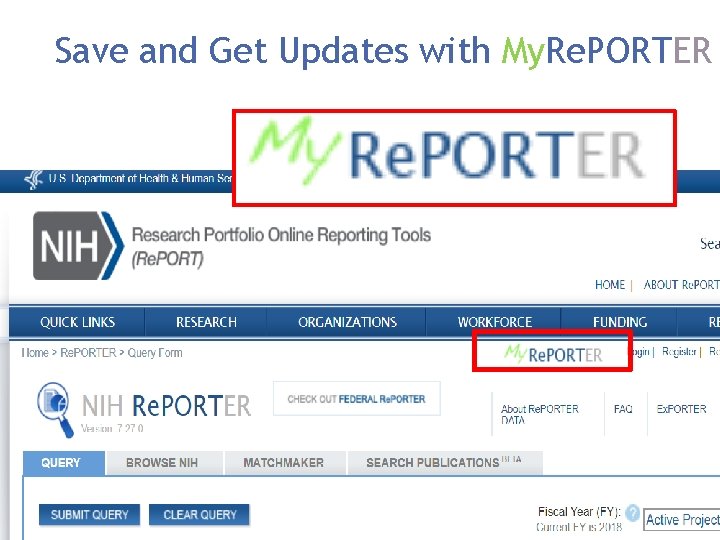This screenshot has height=540, width=720.
Task: Click the NIH RePORTER magnifying glass logo
Action: coord(55,409)
